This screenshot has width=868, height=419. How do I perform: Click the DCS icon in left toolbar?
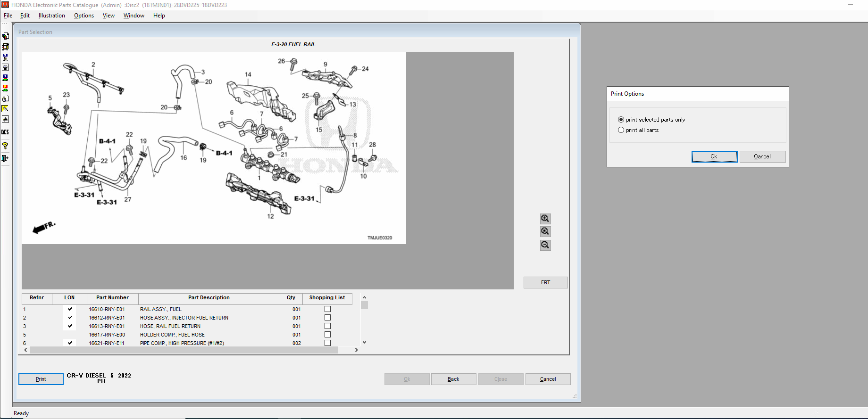[5, 132]
